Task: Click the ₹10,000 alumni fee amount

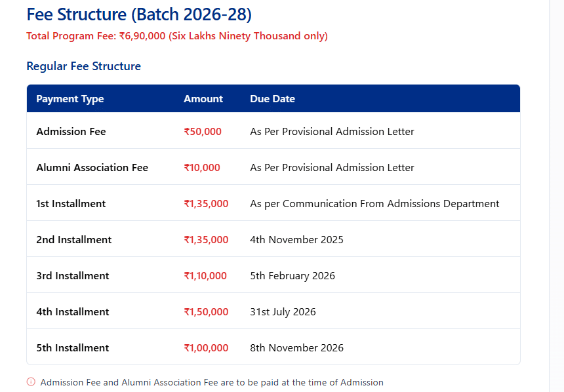Action: tap(202, 168)
